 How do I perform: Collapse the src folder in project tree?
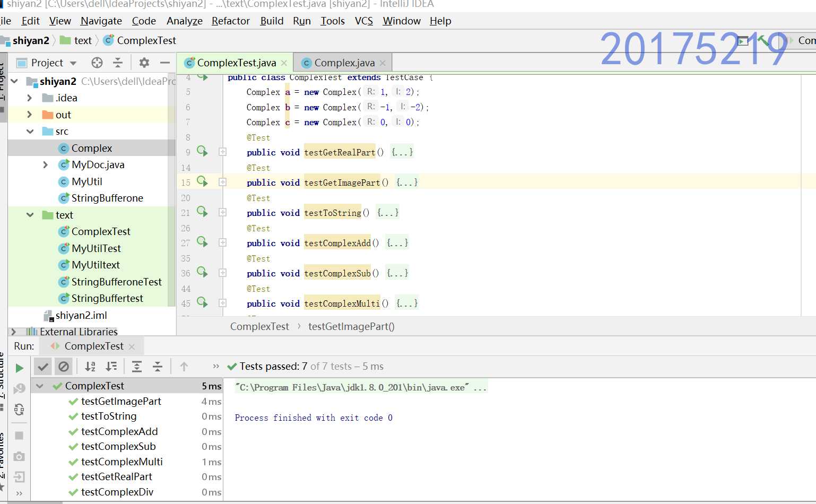click(30, 132)
